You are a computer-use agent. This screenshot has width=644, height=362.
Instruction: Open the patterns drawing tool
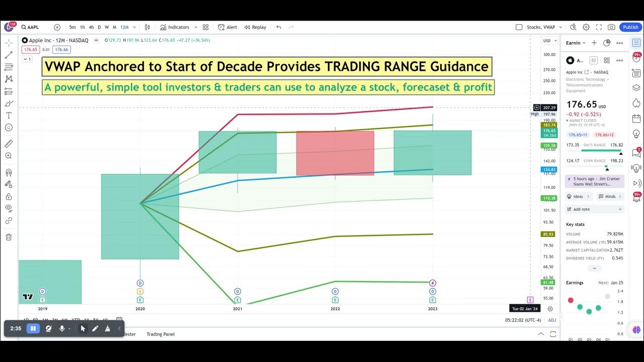click(9, 79)
